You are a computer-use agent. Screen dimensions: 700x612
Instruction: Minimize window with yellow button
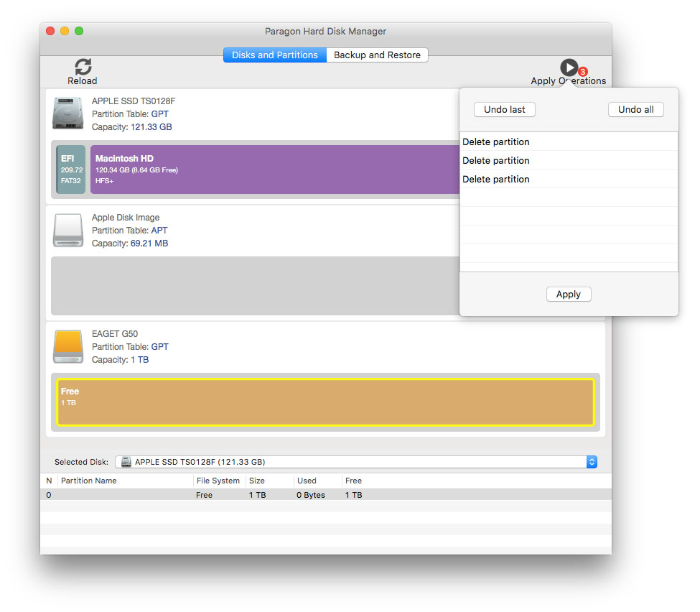(x=65, y=31)
